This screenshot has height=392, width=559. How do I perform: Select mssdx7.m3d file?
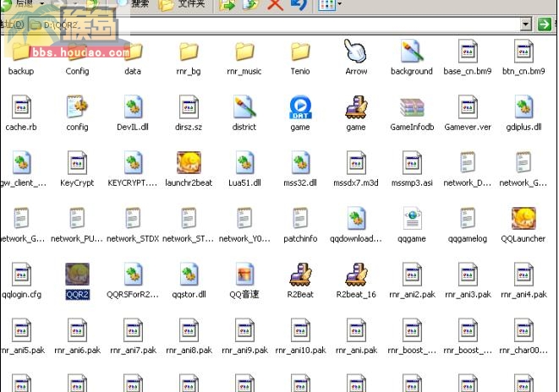pos(356,170)
